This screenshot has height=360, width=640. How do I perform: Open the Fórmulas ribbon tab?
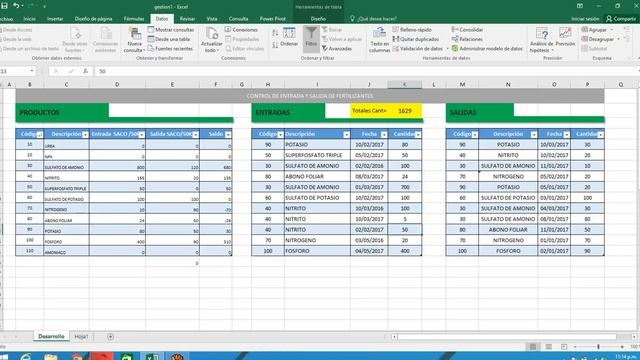[134, 19]
